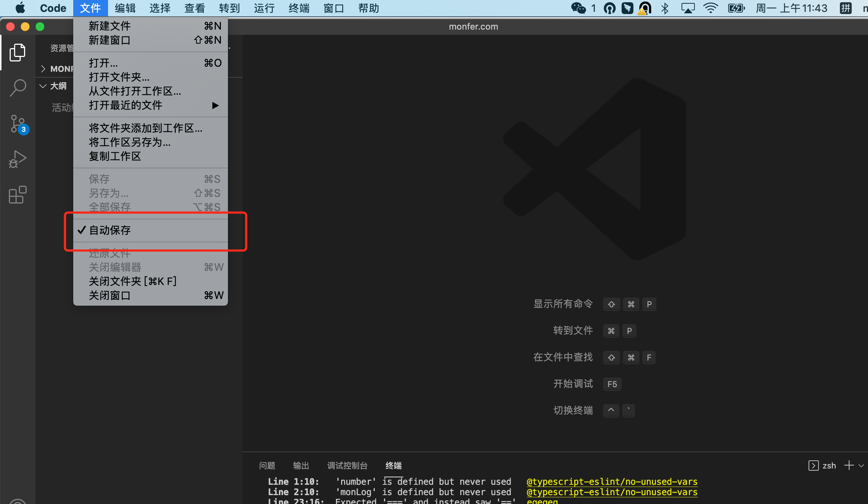868x504 pixels.
Task: Open WeChat status icon in menu bar
Action: (579, 8)
